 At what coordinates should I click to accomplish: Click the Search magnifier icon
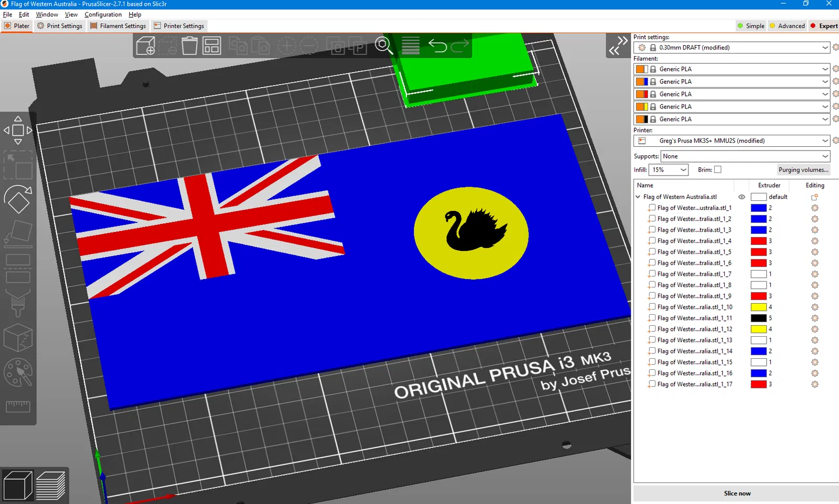(x=383, y=46)
